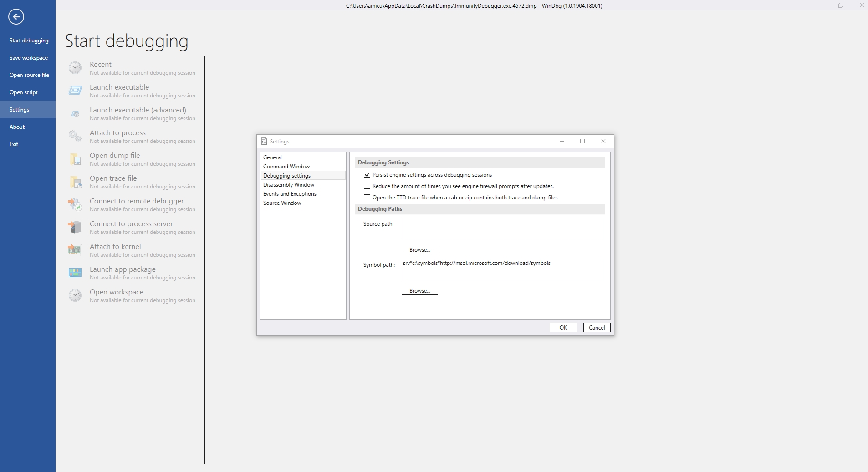The width and height of the screenshot is (868, 472).
Task: Select About in the left sidebar
Action: (x=17, y=127)
